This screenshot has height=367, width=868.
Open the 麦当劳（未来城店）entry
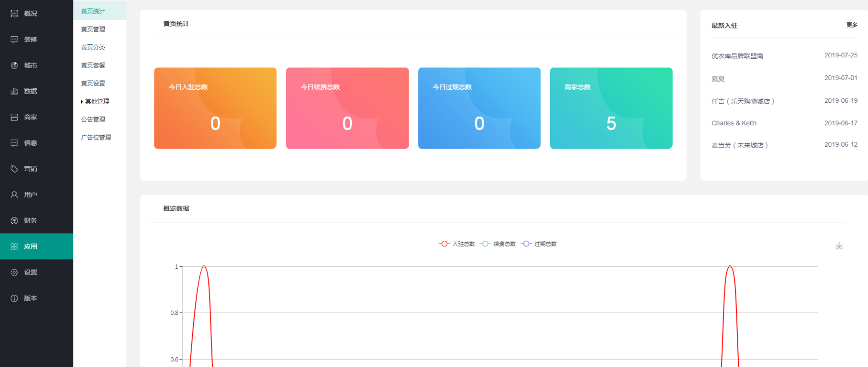[740, 145]
